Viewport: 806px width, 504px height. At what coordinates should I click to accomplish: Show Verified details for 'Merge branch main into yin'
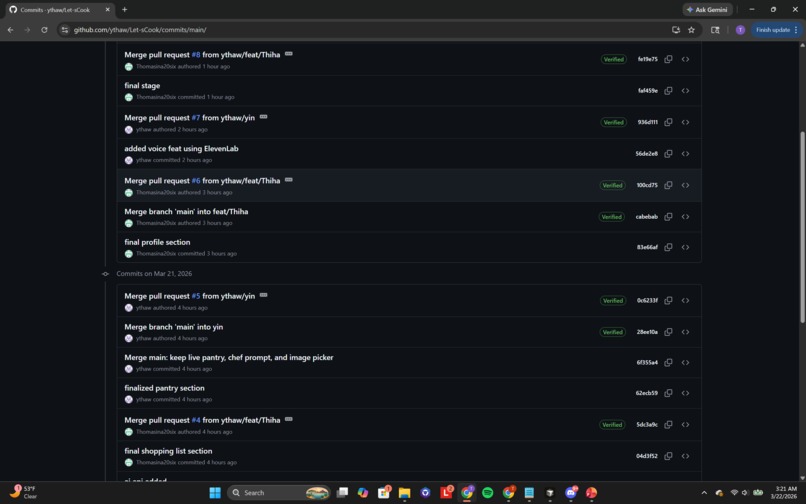pyautogui.click(x=613, y=332)
